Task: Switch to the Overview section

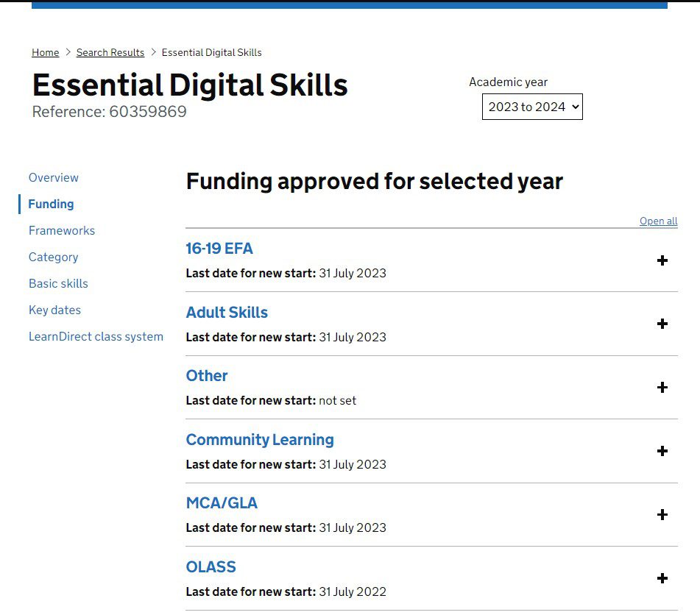Action: [x=54, y=177]
